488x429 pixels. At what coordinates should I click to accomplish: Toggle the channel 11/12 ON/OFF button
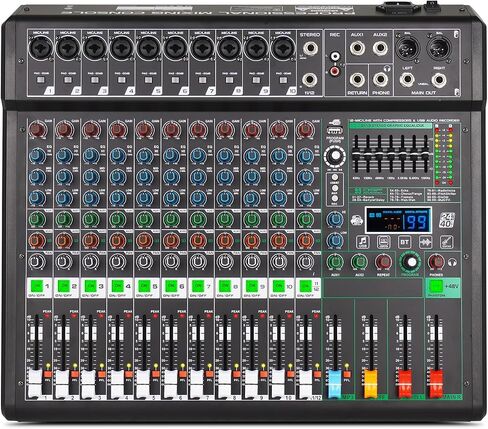tap(305, 286)
